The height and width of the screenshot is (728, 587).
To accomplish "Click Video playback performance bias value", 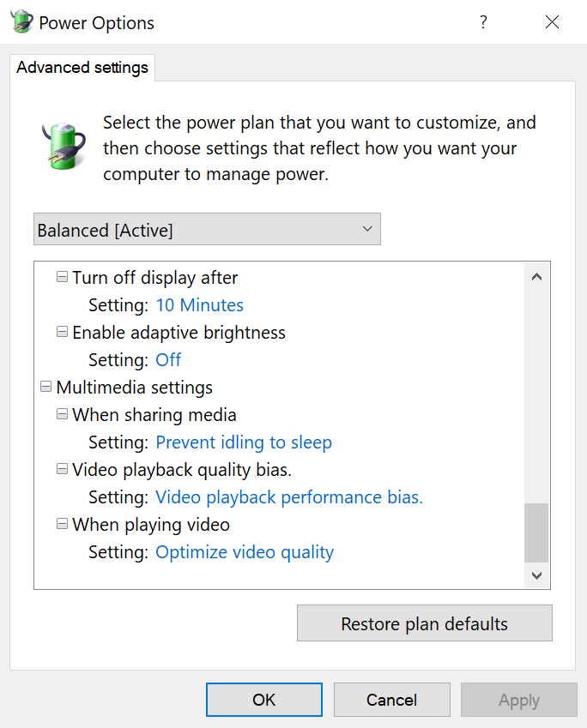I will coord(289,497).
